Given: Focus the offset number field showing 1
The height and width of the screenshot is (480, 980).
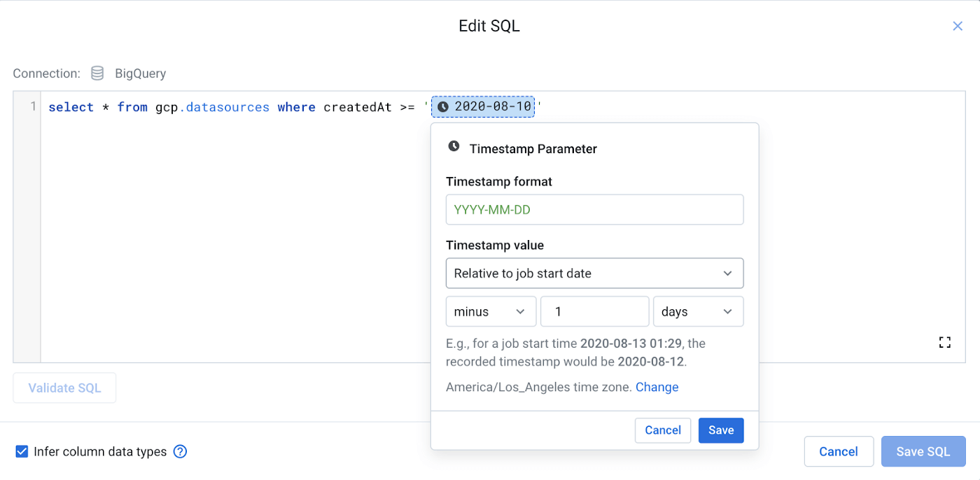Looking at the screenshot, I should (x=594, y=312).
